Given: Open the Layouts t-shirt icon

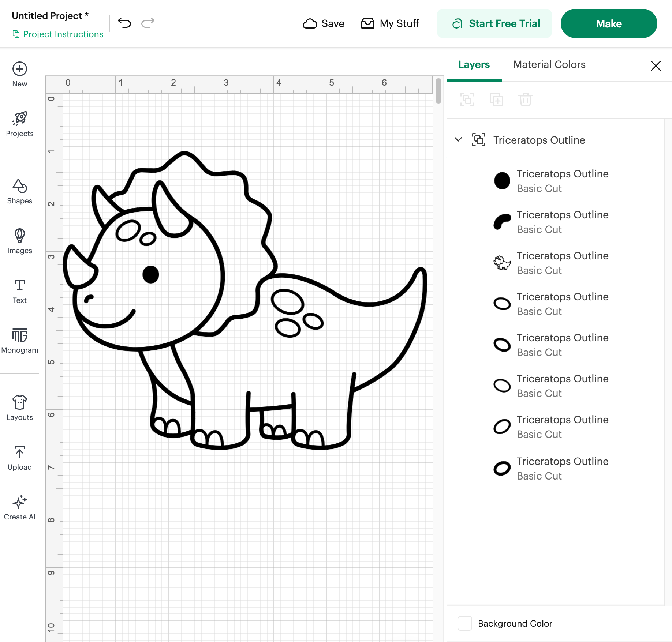Looking at the screenshot, I should pos(20,402).
